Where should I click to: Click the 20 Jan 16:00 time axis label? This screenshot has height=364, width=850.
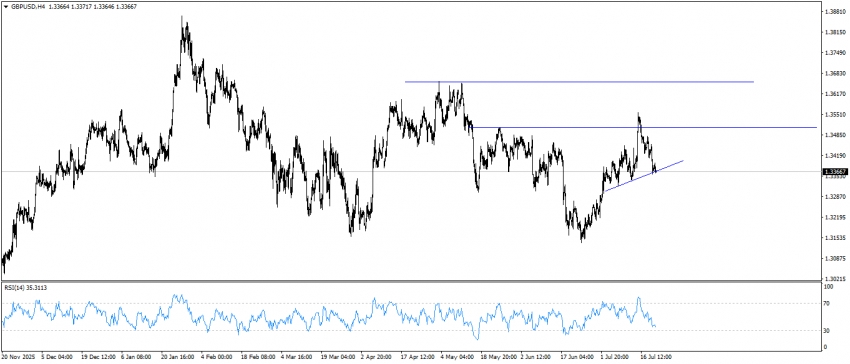[x=177, y=357]
